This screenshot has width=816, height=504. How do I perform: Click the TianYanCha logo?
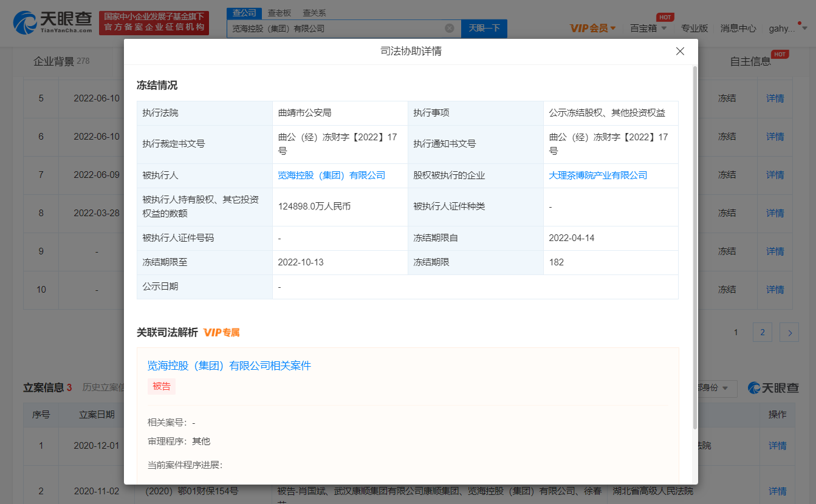53,22
